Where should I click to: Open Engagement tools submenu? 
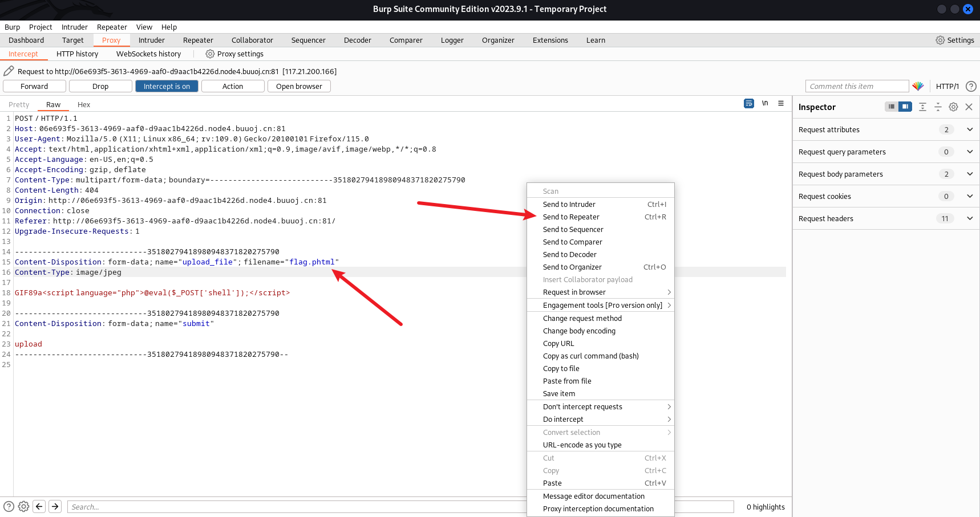click(601, 305)
